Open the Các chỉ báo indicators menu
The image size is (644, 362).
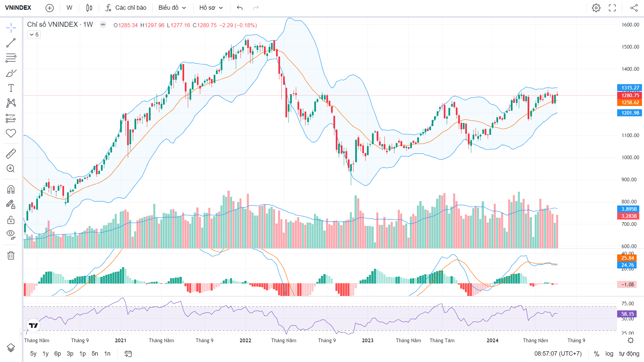click(126, 8)
